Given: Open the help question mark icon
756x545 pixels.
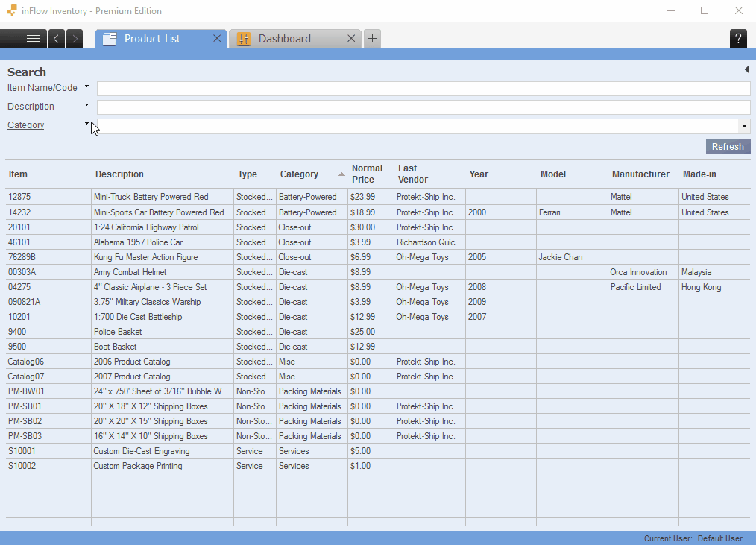Looking at the screenshot, I should point(738,39).
